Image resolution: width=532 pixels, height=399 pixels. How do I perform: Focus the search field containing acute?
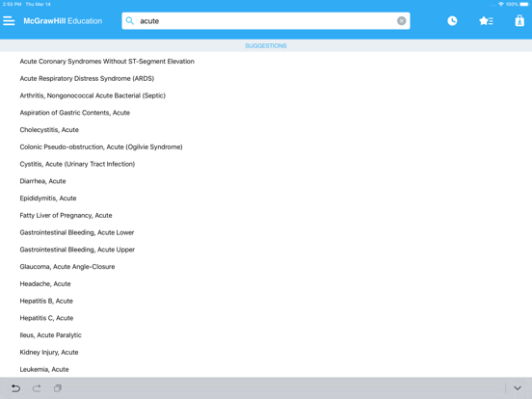pos(266,21)
